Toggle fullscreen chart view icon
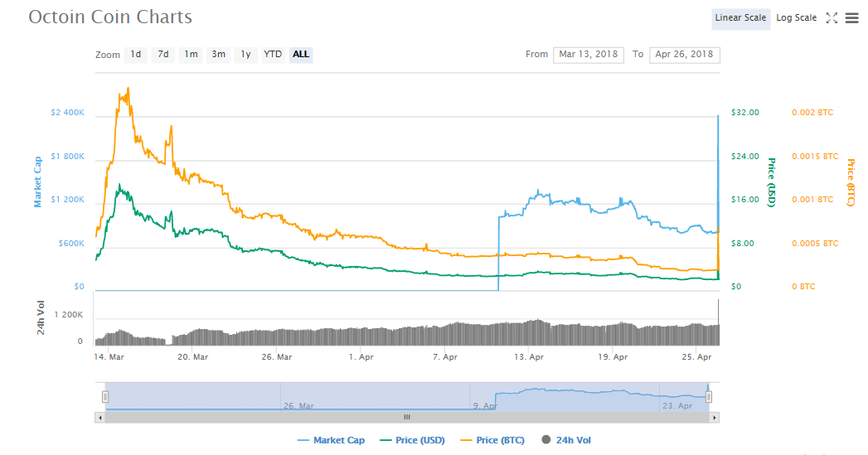The width and height of the screenshot is (868, 455). point(832,17)
